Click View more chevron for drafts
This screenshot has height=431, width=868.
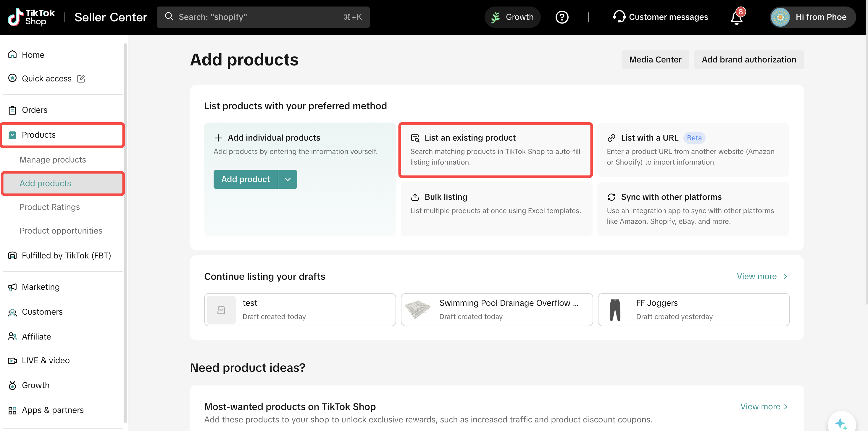point(785,276)
